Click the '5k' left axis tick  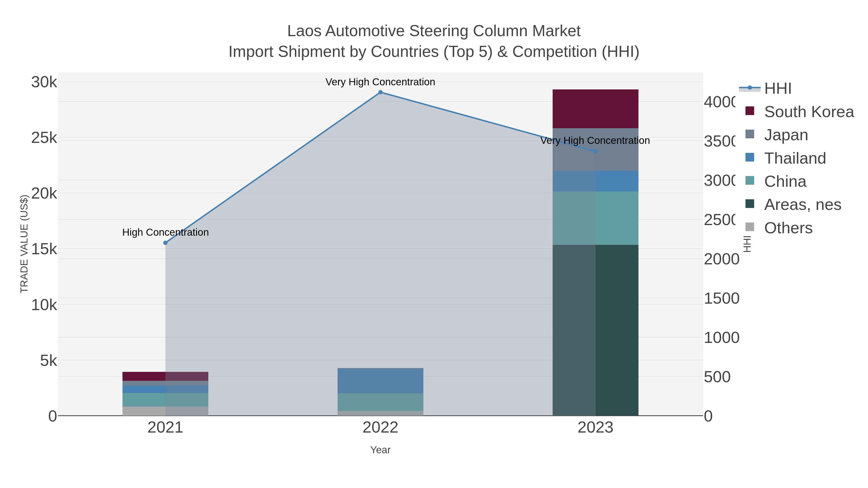(48, 361)
